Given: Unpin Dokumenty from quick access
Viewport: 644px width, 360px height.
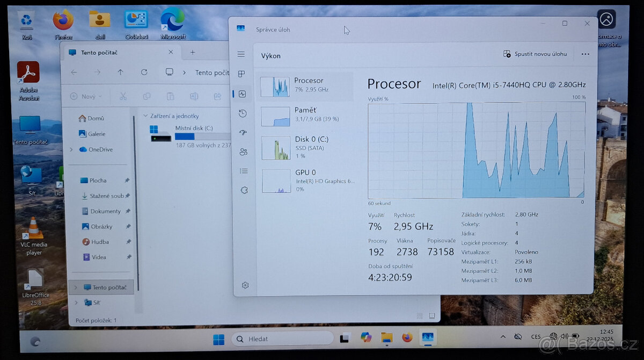Looking at the screenshot, I should click(x=128, y=211).
